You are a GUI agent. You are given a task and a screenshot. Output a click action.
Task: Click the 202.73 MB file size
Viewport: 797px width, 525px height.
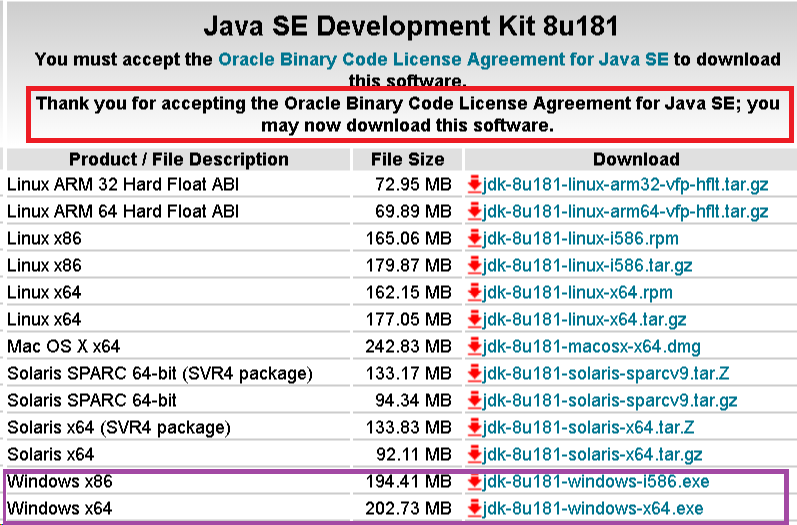coord(409,508)
